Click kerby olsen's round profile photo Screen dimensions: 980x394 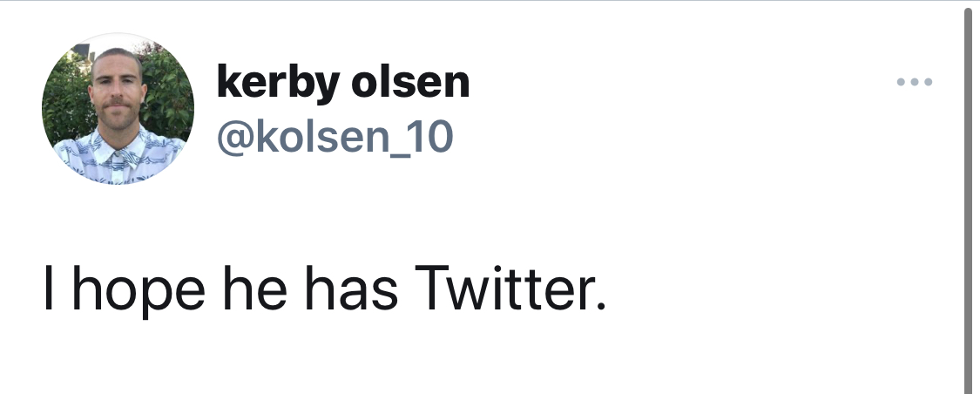point(118,109)
